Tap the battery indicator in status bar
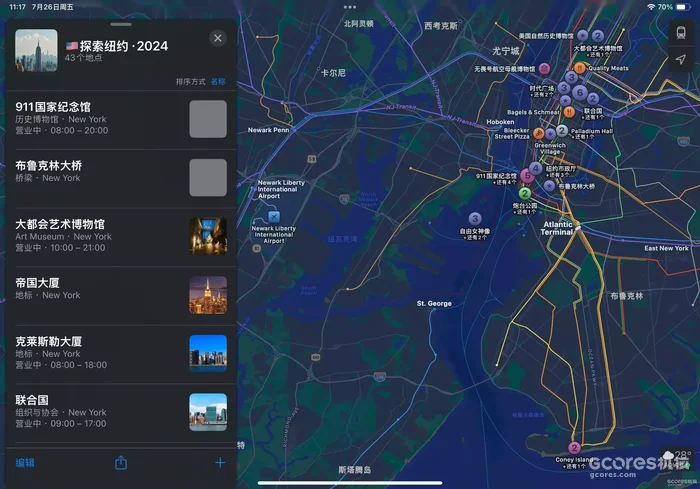The image size is (700, 489). (683, 7)
